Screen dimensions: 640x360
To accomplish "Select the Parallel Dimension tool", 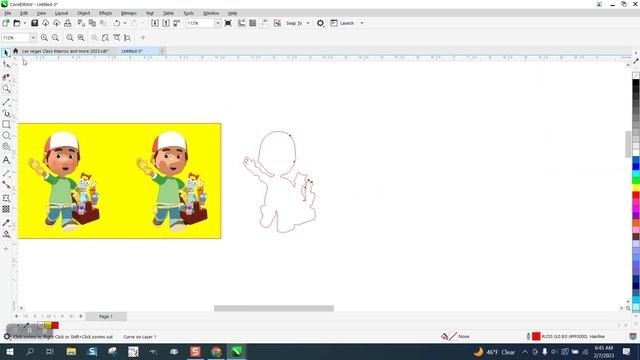I will 6,173.
